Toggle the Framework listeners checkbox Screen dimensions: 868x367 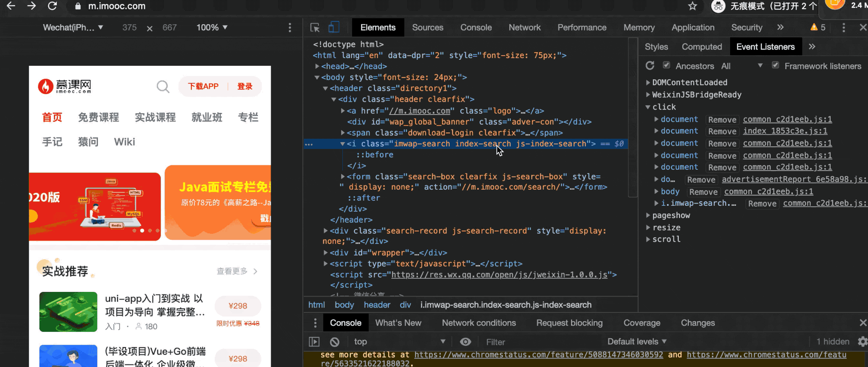776,65
